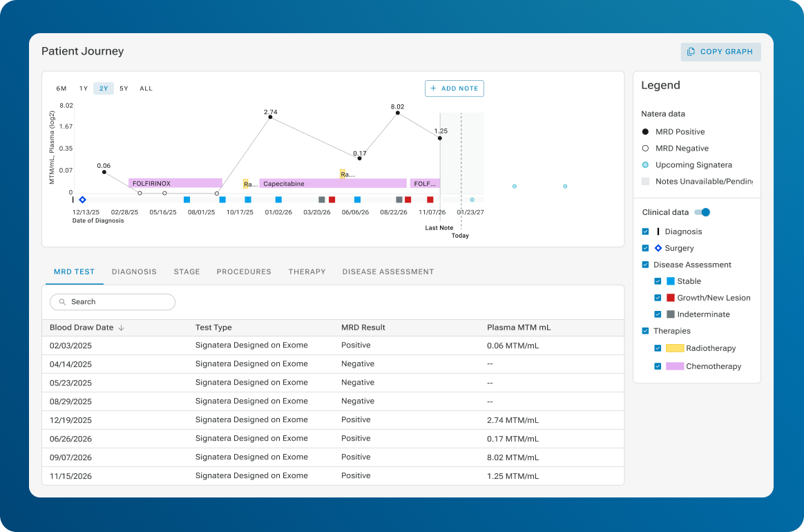Toggle the Clinical data switch
This screenshot has height=532, width=804.
pos(702,212)
